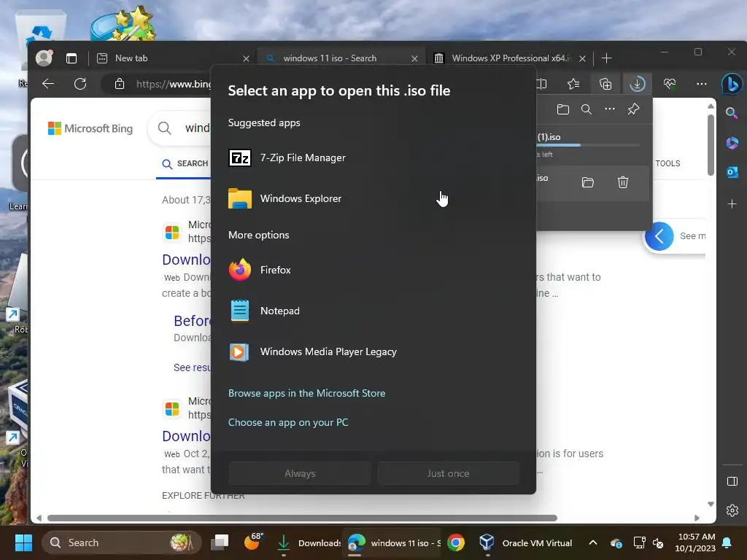Screen dimensions: 747x560
Task: Refresh the current page
Action: pyautogui.click(x=80, y=85)
